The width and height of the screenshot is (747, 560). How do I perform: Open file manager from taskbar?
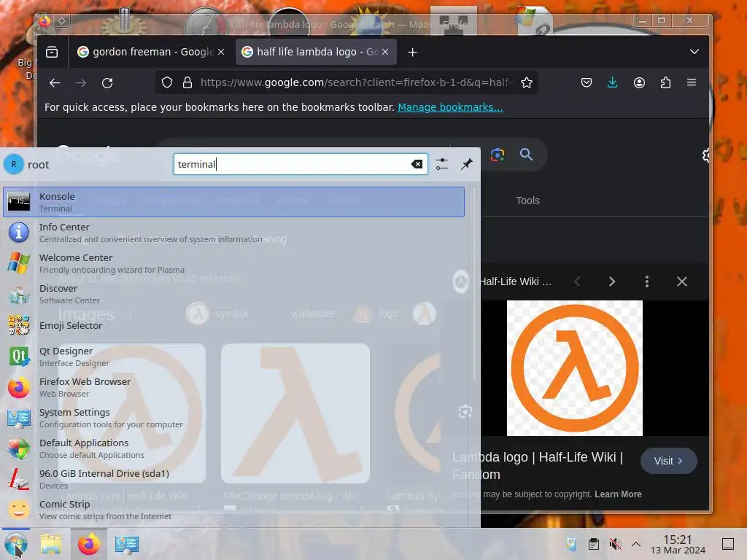(x=50, y=544)
